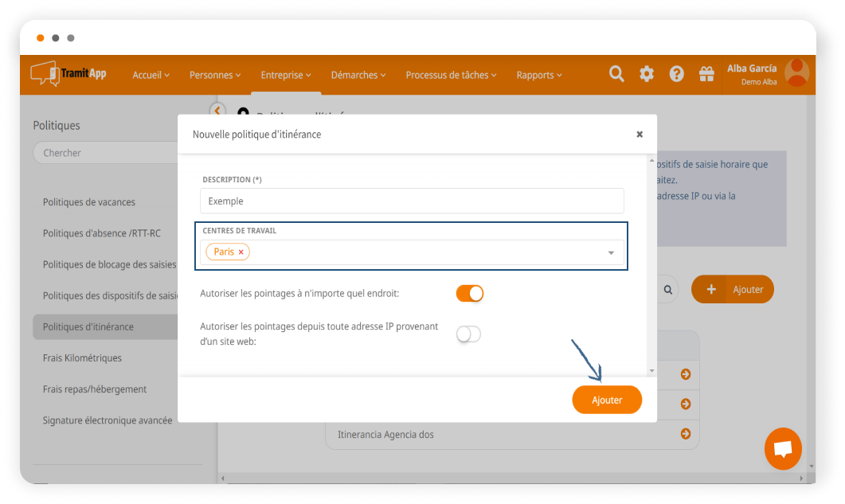The height and width of the screenshot is (504, 845).
Task: Collapse the sidebar with the left chevron
Action: click(217, 111)
